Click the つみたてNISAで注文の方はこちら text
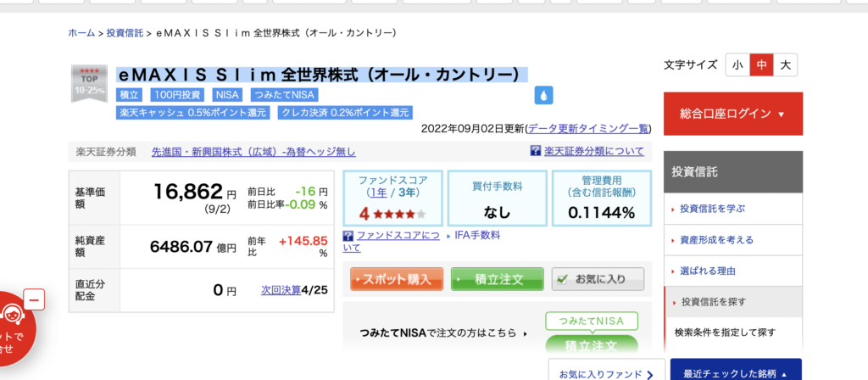The width and height of the screenshot is (868, 380). click(x=438, y=332)
